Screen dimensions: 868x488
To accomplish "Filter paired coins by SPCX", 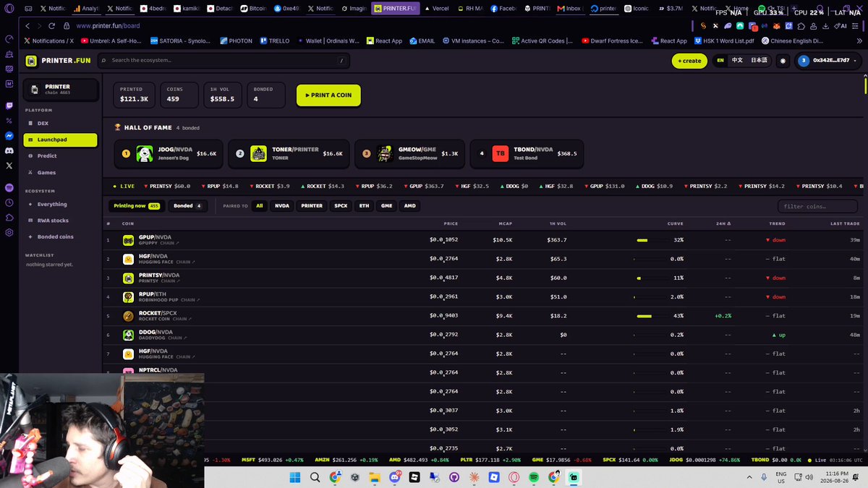I will tap(341, 206).
